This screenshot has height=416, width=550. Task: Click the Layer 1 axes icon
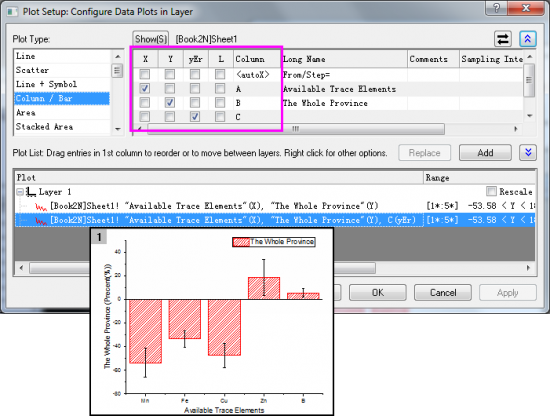[31, 192]
